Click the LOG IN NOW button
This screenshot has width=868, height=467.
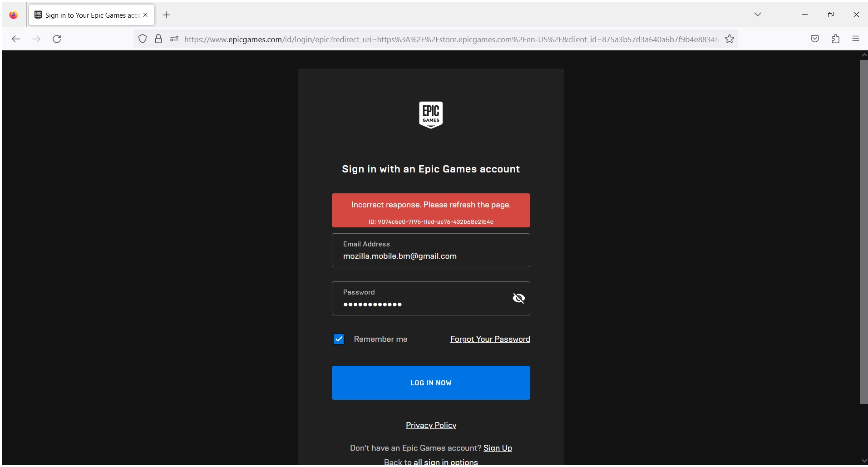[430, 383]
